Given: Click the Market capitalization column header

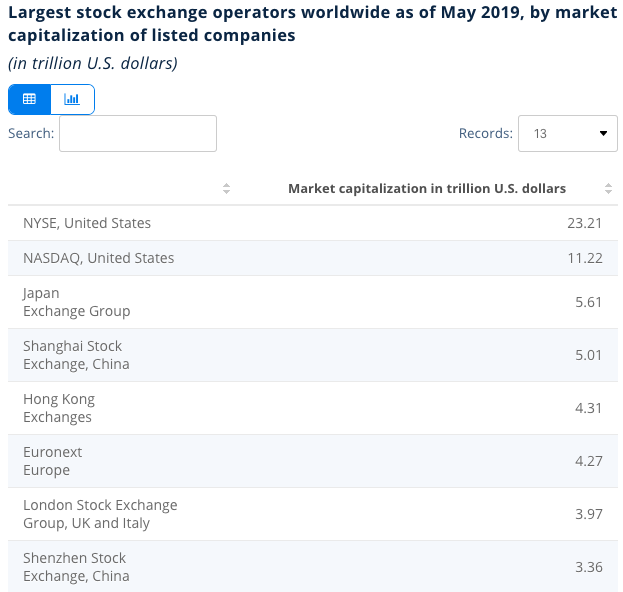Looking at the screenshot, I should (427, 188).
